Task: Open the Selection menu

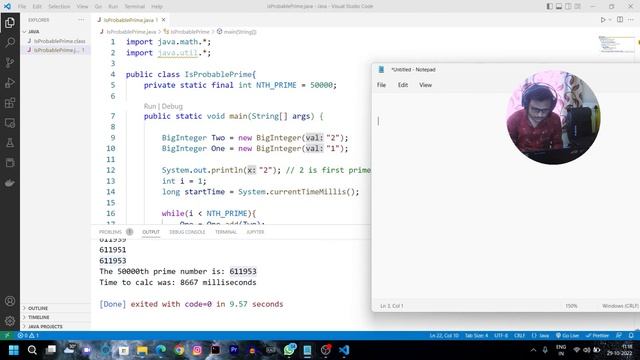Action: pyautogui.click(x=59, y=6)
